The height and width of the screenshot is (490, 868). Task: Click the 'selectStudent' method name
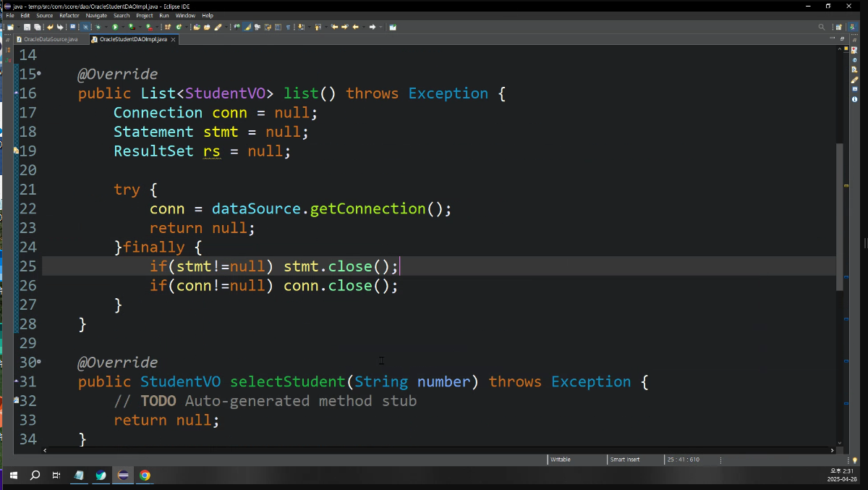(288, 381)
